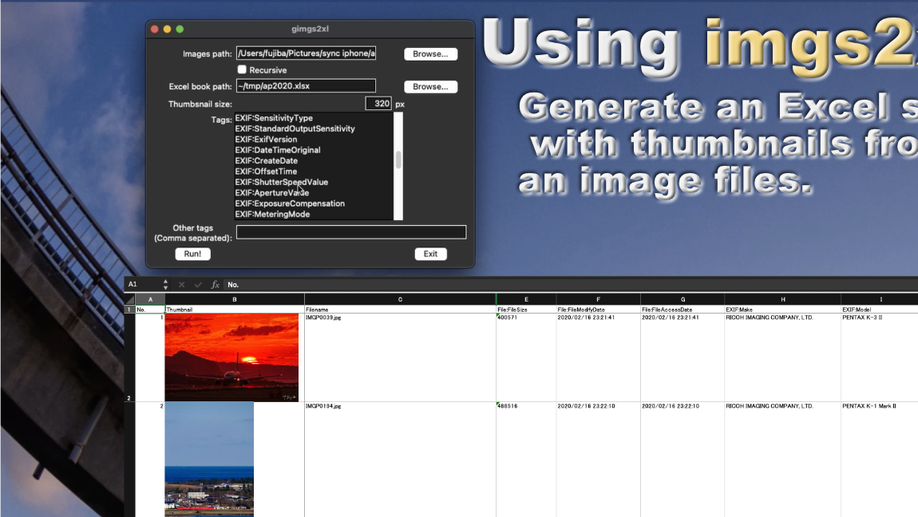Click Browse button for Excel book path
Viewport: 918px width, 517px height.
tap(430, 87)
